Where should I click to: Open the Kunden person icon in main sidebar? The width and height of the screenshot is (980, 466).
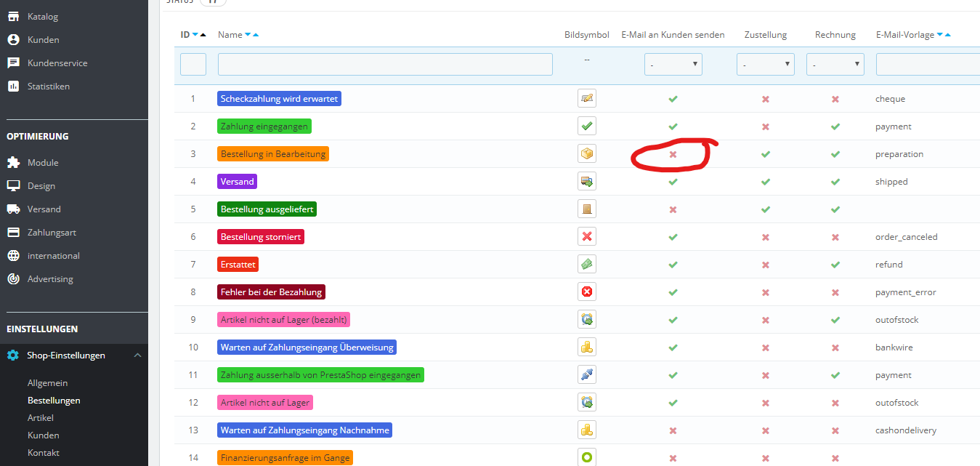click(13, 40)
